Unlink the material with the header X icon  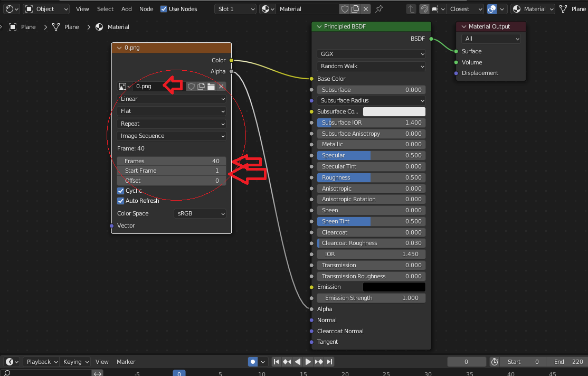pos(366,9)
